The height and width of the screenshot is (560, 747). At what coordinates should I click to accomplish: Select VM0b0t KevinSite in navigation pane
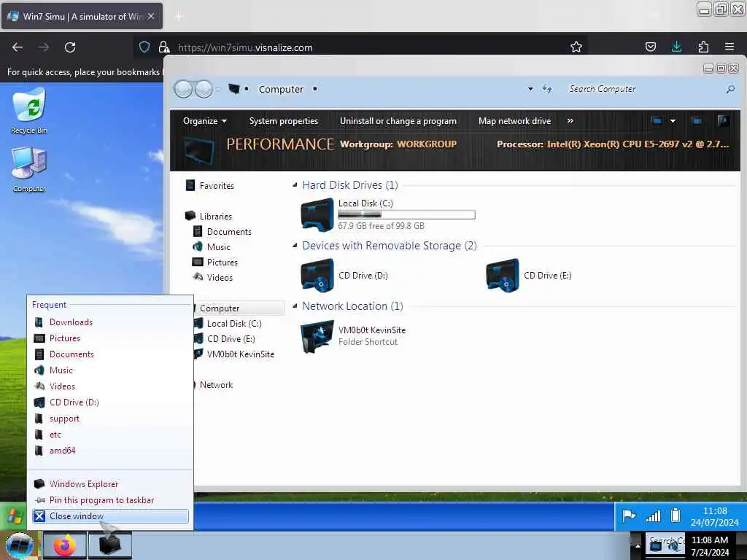(241, 354)
